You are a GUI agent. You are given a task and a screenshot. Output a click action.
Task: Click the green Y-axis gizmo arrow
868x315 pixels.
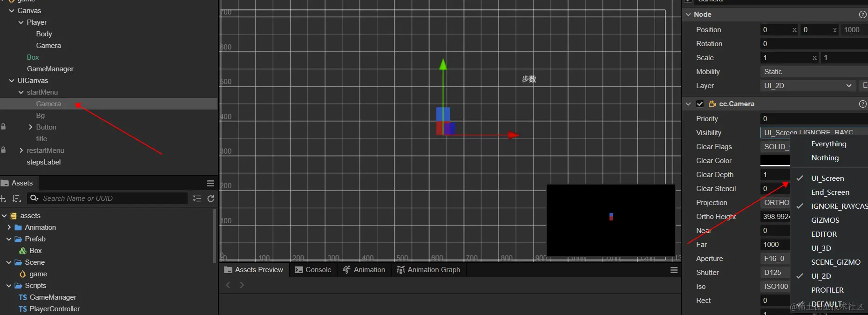pyautogui.click(x=443, y=64)
